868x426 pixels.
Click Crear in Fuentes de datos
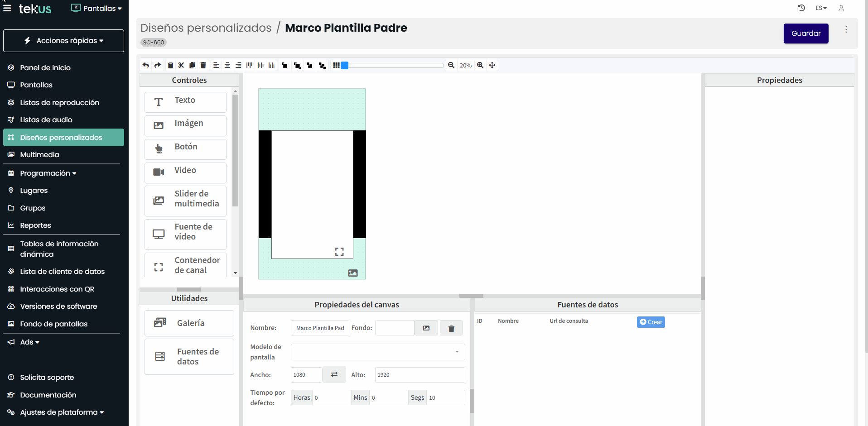[x=651, y=322]
